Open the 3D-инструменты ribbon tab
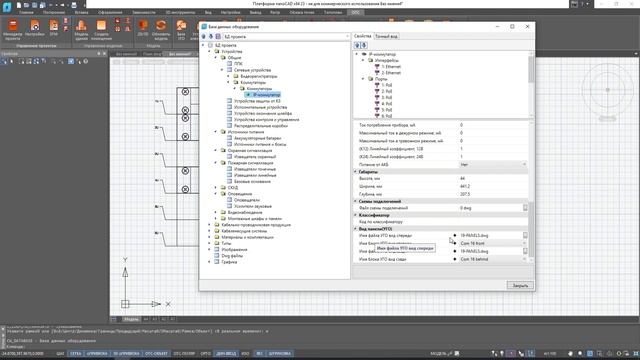 point(180,13)
